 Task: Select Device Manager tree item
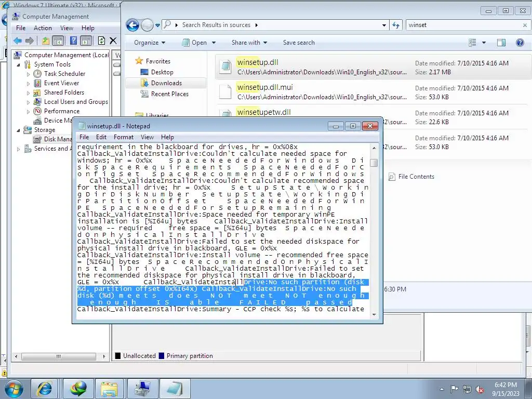point(52,121)
